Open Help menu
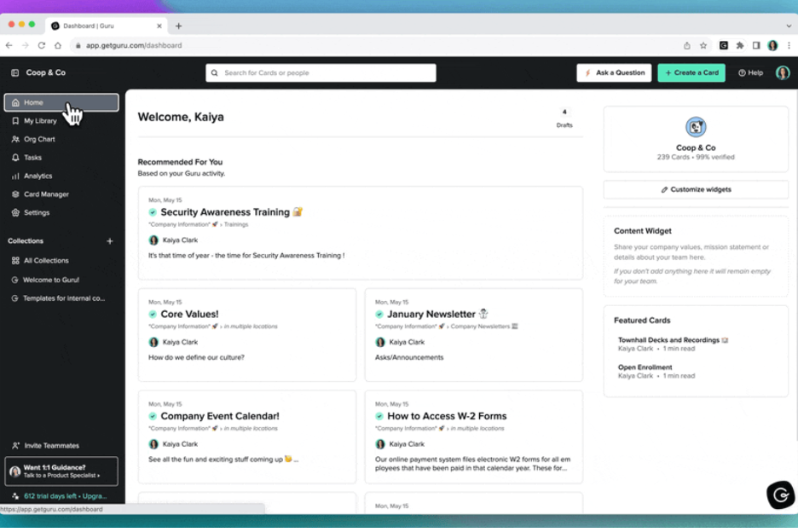Viewport: 798px width, 532px height. [750, 72]
